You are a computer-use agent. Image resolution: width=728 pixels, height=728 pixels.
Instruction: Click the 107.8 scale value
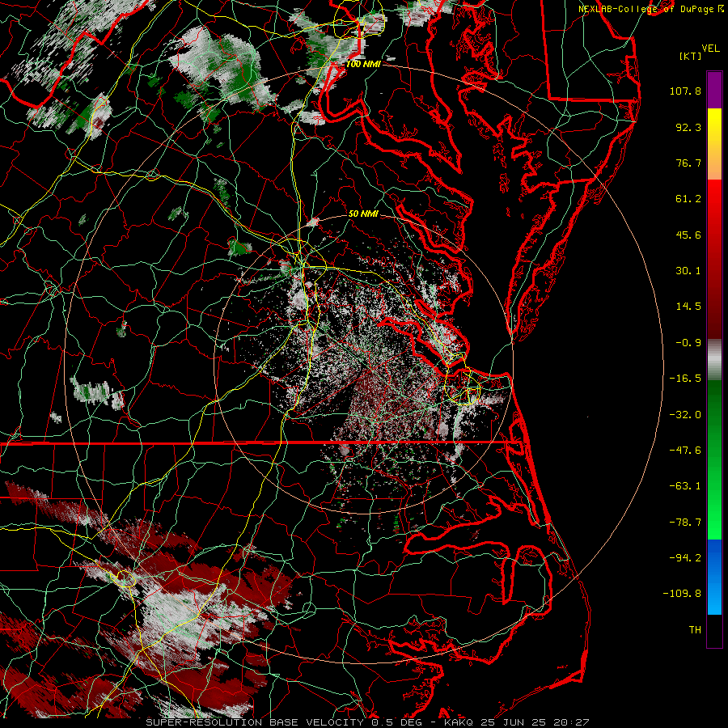pyautogui.click(x=685, y=91)
